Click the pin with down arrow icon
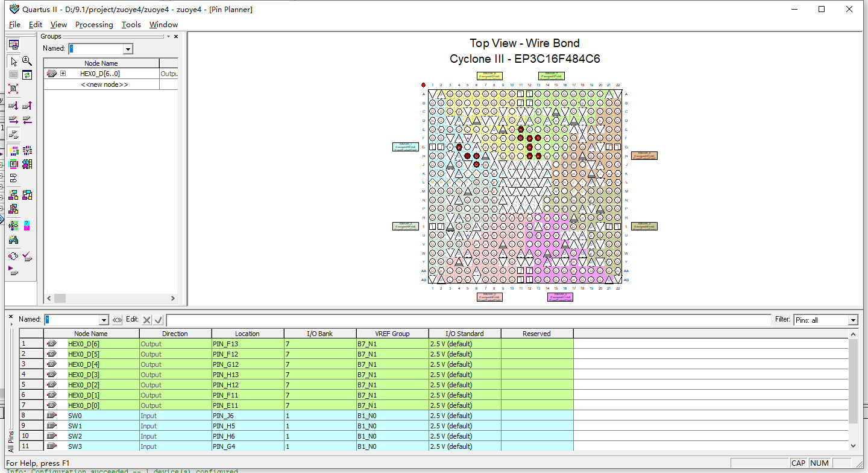The height and width of the screenshot is (473, 868). 13,106
